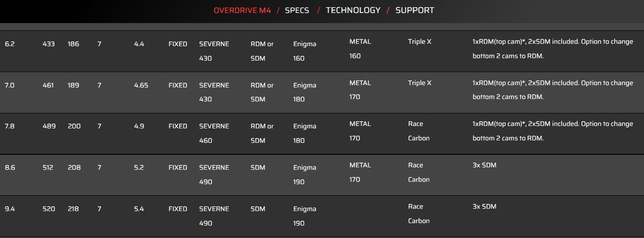Click SEVERNE 490 in 8.6 row
This screenshot has width=644, height=238.
(214, 175)
